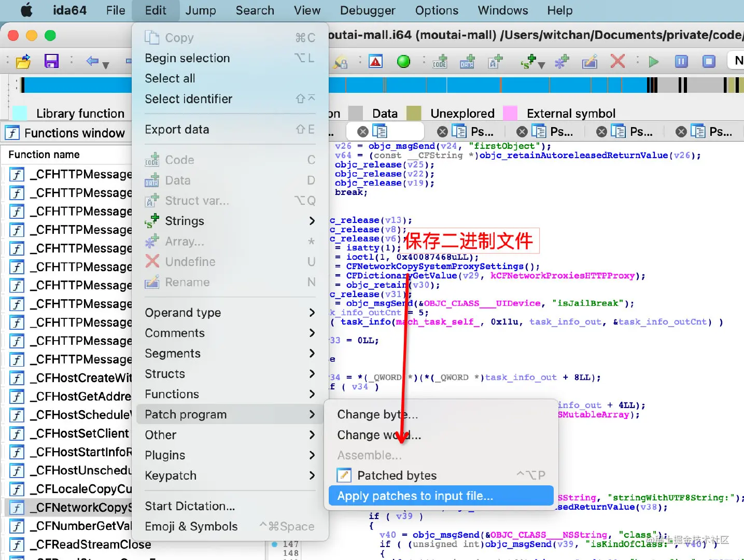Open the Windows menu
The height and width of the screenshot is (560, 744).
point(503,10)
